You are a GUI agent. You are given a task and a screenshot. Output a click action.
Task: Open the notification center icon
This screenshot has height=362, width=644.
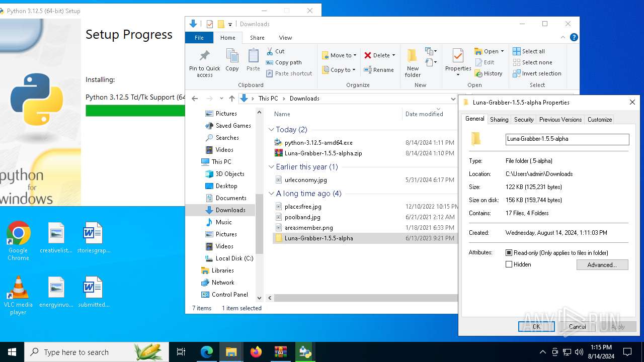point(627,352)
